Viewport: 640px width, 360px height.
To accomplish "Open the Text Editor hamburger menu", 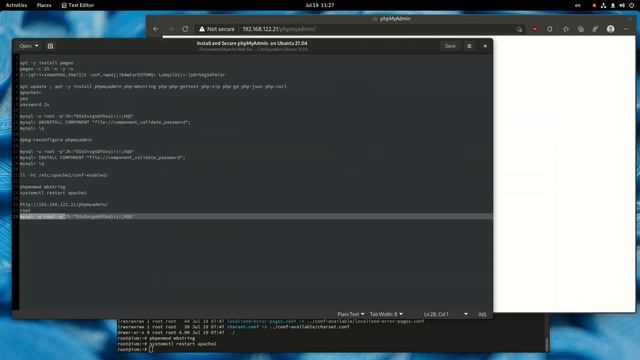I will pyautogui.click(x=469, y=46).
